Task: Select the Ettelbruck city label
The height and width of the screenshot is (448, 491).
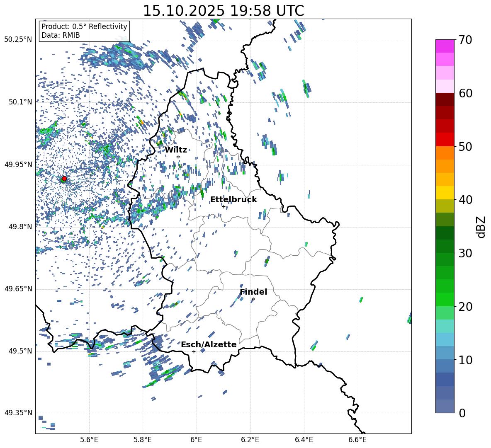Action: point(233,199)
